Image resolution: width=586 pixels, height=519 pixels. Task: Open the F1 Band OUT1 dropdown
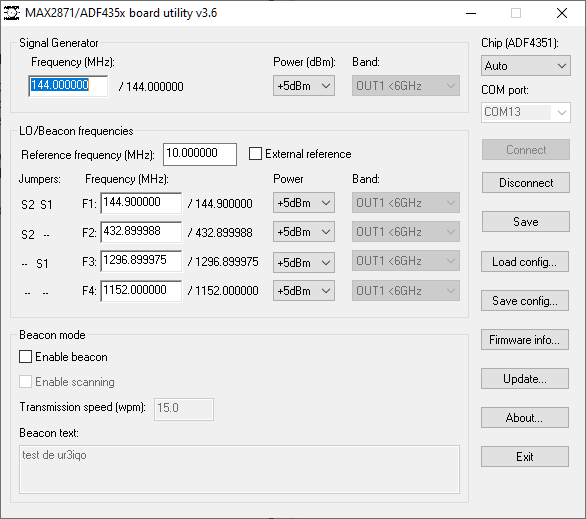click(x=405, y=203)
